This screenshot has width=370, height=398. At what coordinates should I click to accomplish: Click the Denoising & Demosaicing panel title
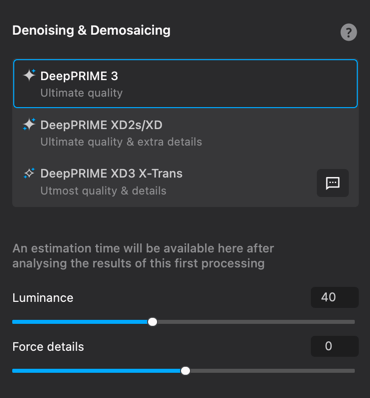click(x=91, y=30)
